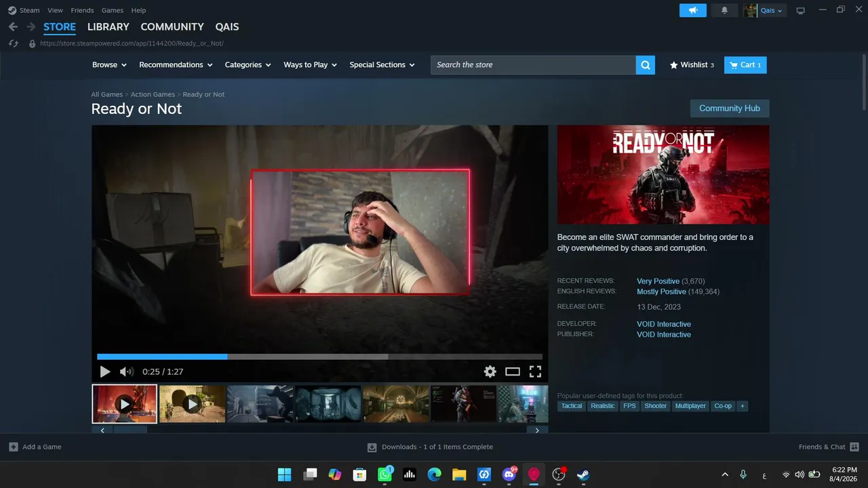Viewport: 868px width, 488px height.
Task: Open the VOID Interactive developer link
Action: [664, 324]
